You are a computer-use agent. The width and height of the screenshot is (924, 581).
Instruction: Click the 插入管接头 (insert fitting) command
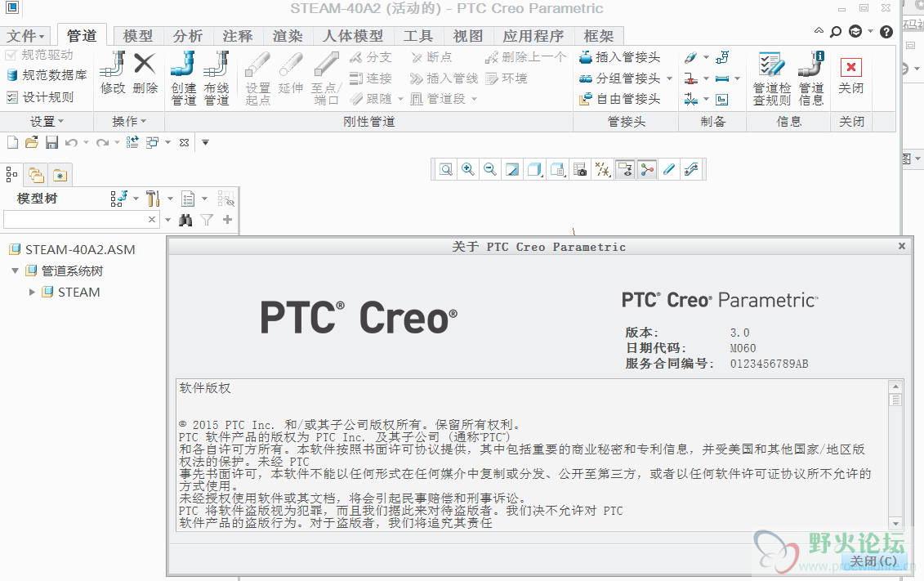[x=620, y=57]
